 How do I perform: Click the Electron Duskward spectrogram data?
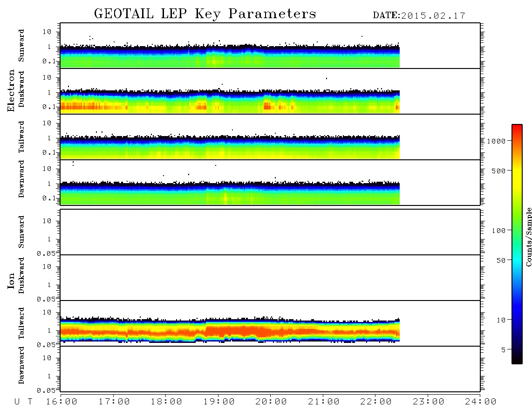click(x=230, y=102)
